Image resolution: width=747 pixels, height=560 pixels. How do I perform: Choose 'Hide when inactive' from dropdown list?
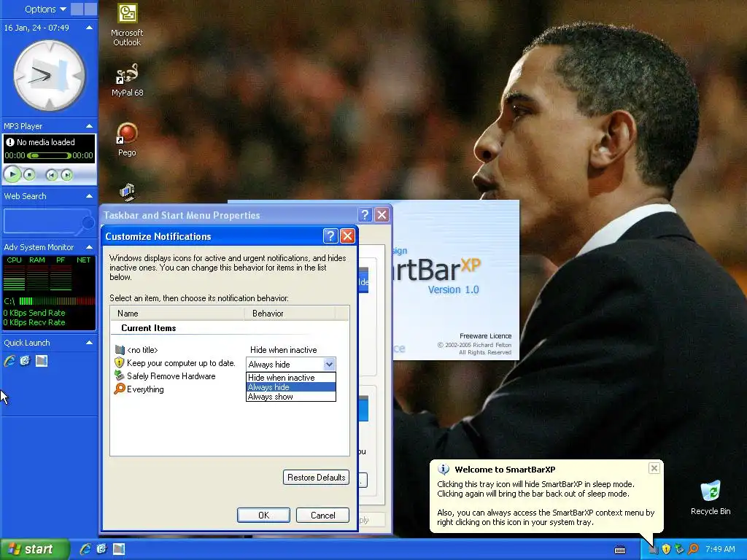tap(290, 378)
